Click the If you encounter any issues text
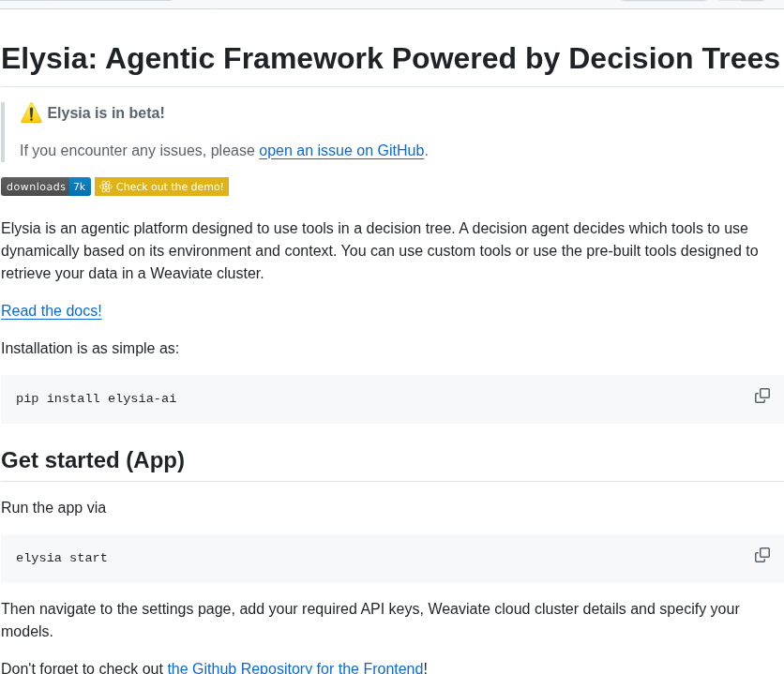784x674 pixels. (138, 150)
